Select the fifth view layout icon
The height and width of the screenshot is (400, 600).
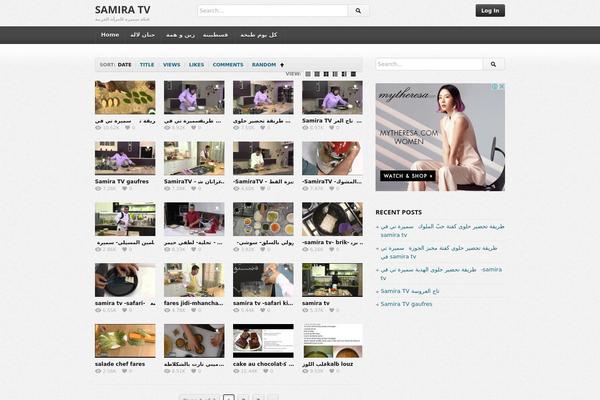[344, 74]
